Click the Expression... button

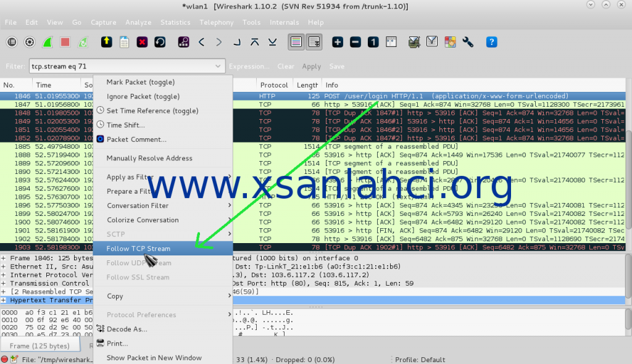[x=249, y=67]
